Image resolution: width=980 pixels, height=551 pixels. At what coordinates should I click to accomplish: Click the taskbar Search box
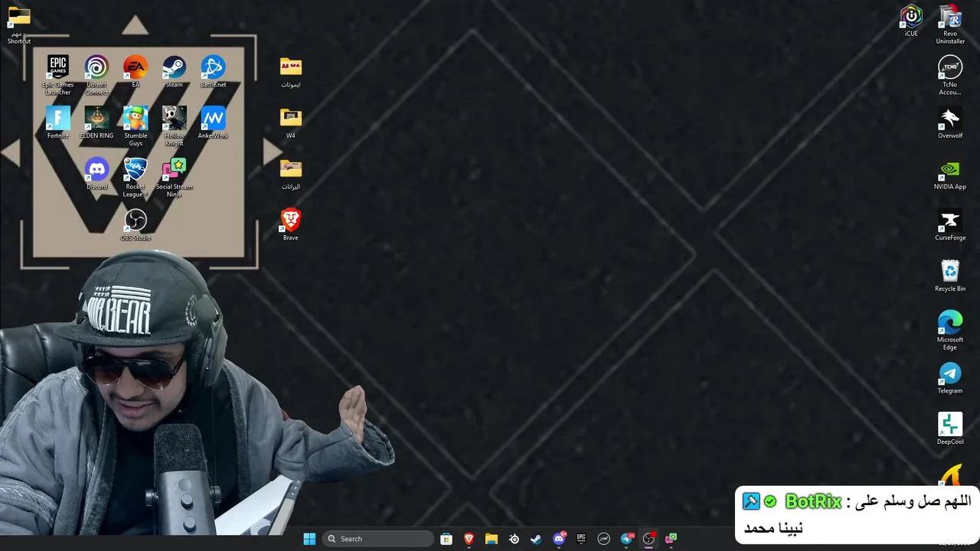[x=377, y=539]
